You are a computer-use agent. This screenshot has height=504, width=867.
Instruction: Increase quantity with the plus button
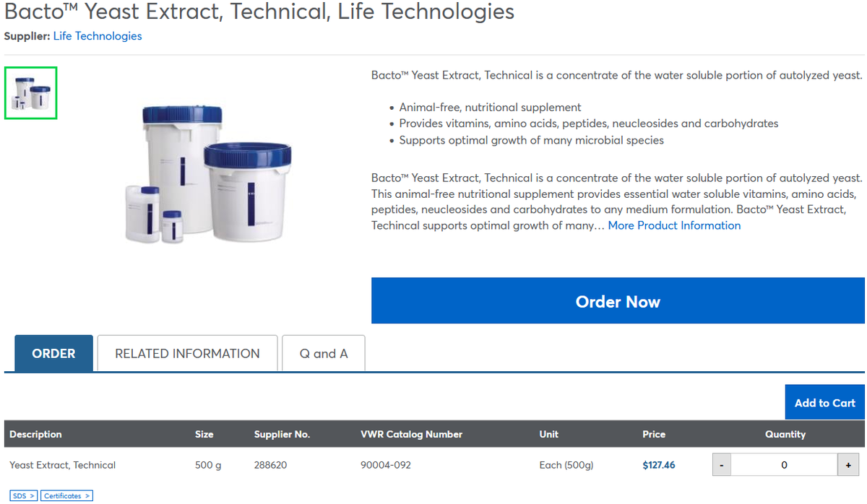(x=848, y=465)
